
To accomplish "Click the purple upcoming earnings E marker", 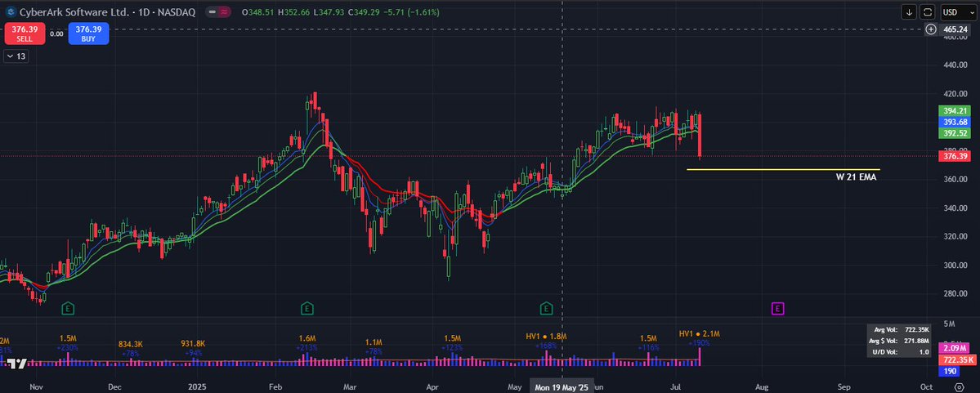I will (777, 308).
